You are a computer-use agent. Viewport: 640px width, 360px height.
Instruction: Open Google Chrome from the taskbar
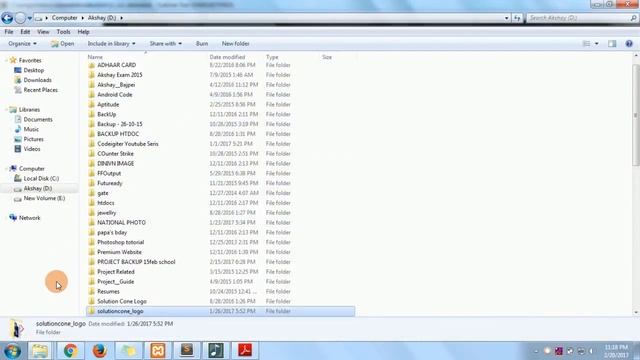point(70,351)
